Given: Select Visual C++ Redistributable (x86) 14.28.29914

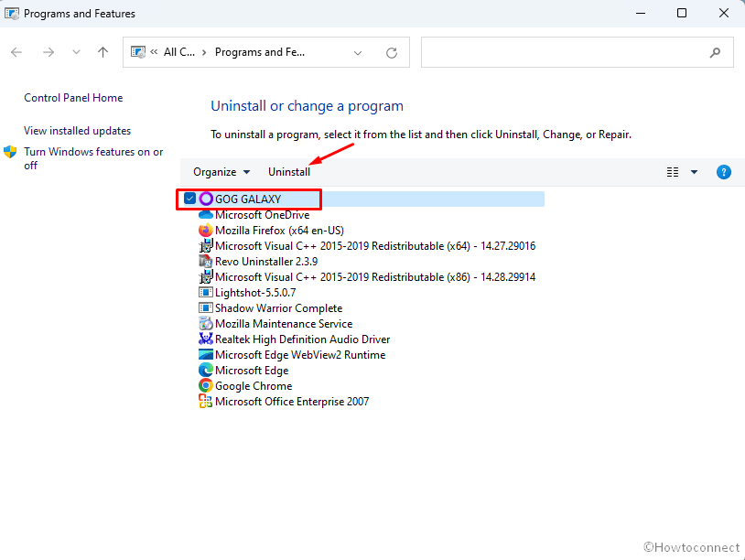Looking at the screenshot, I should point(375,277).
